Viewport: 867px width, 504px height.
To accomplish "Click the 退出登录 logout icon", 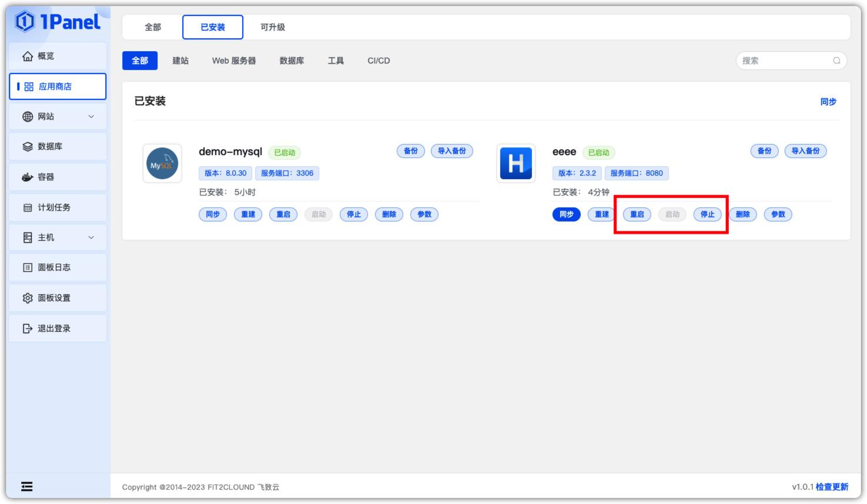I will click(28, 328).
